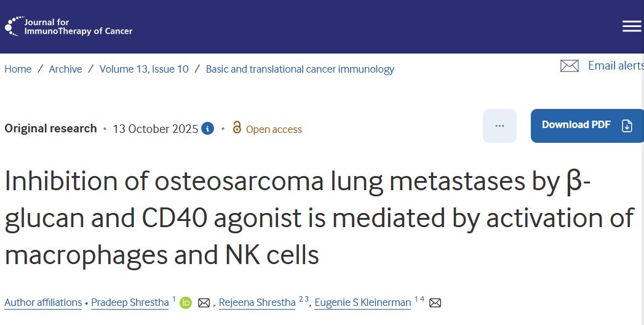Expand Author affiliations

43,302
